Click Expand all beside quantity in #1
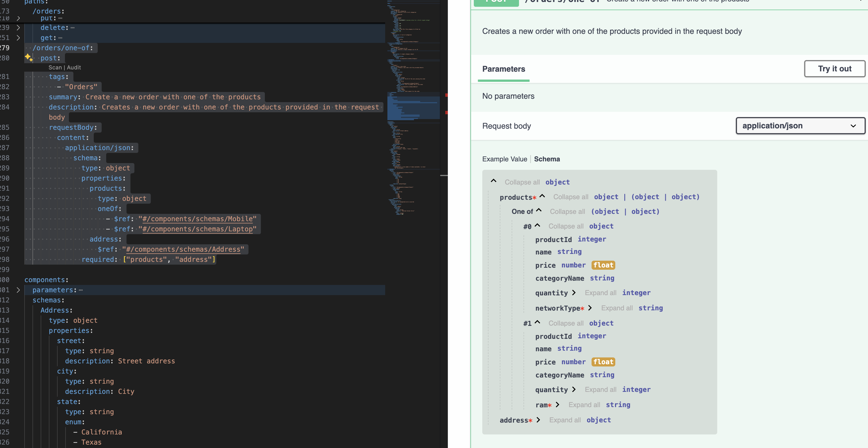This screenshot has height=448, width=868. point(601,389)
